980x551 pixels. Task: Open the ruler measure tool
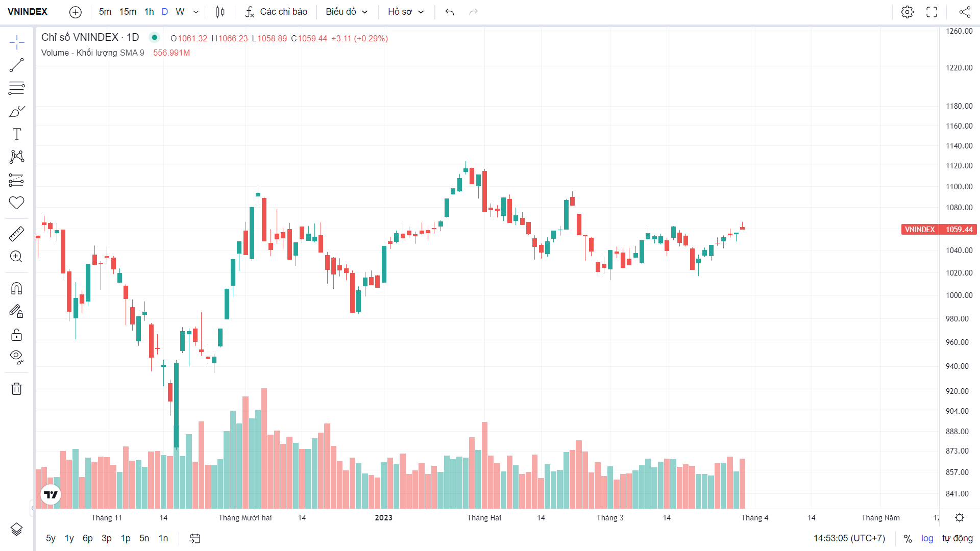click(x=16, y=234)
